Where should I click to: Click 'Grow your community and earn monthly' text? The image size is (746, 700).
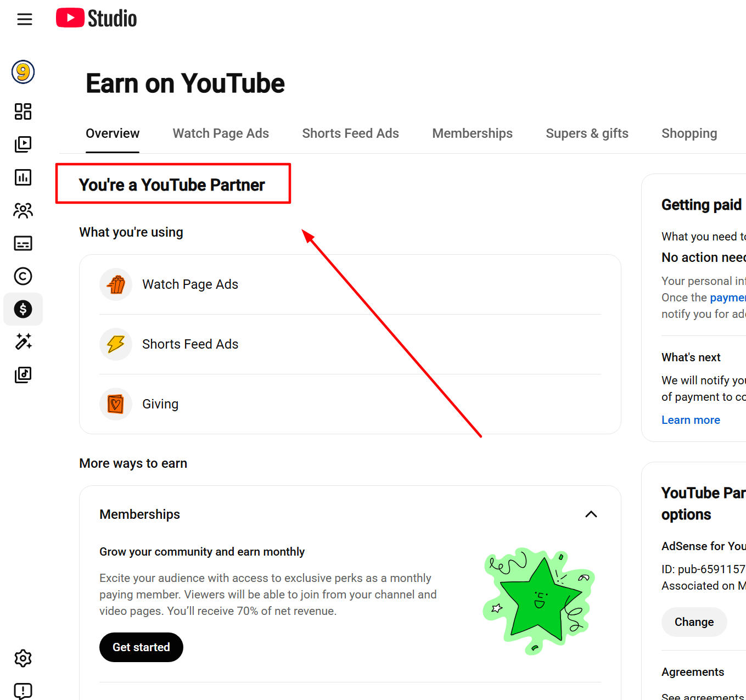[202, 552]
